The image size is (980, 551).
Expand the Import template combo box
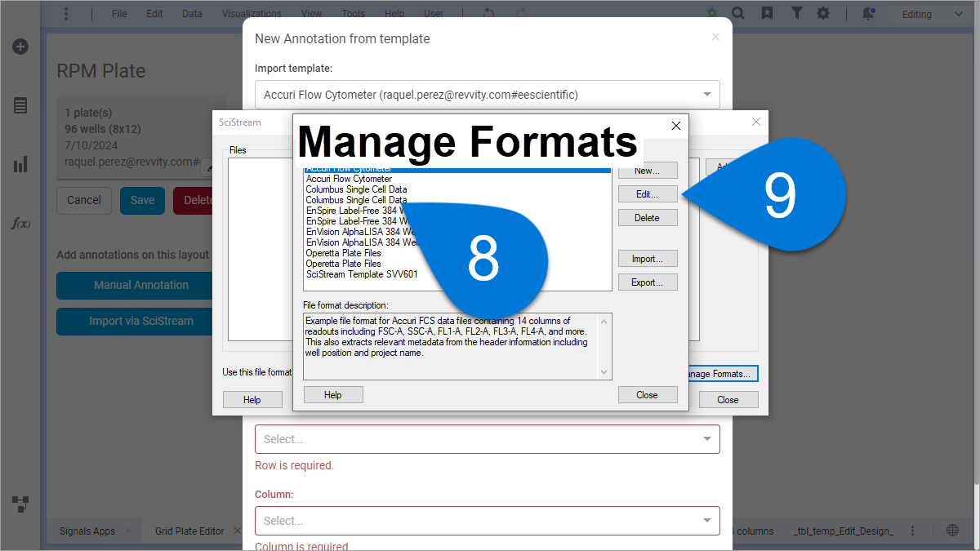tap(488, 95)
